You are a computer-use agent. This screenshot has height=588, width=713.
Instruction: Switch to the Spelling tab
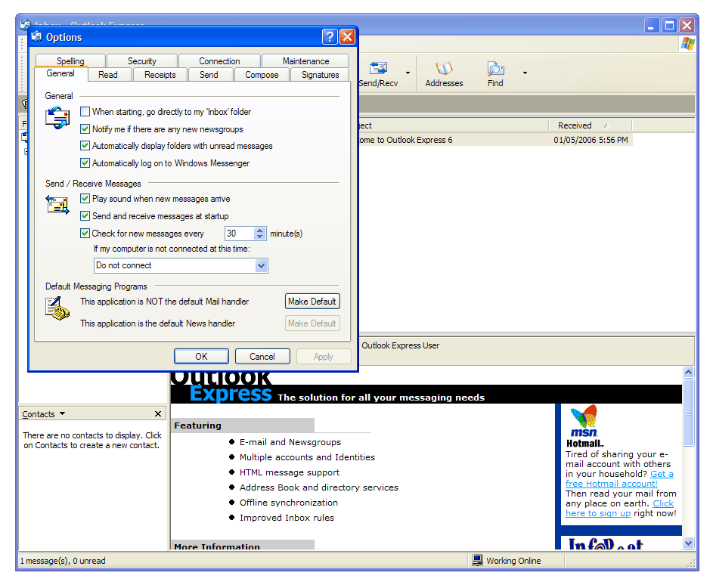[70, 61]
